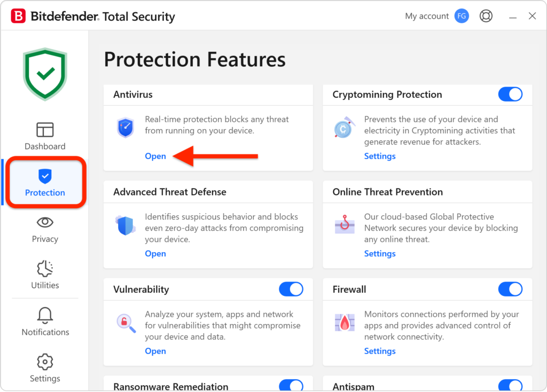Click the Antivirus shield icon

(x=126, y=128)
